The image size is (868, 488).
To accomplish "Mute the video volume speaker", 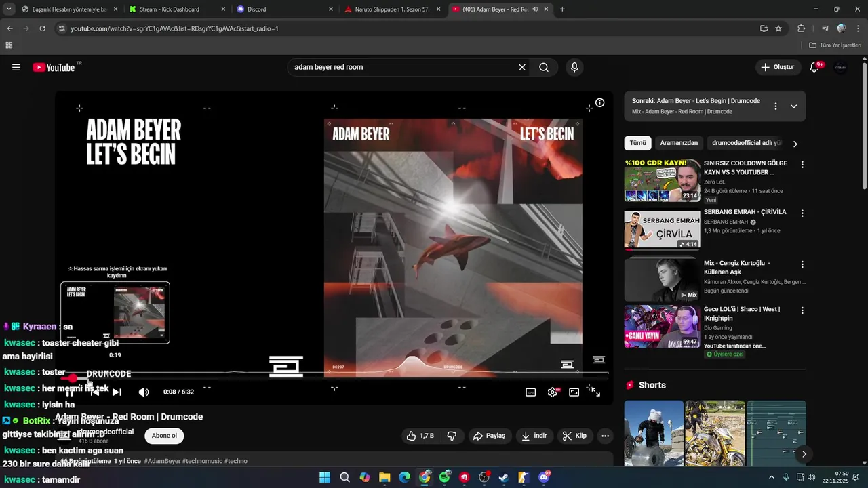I will click(144, 392).
